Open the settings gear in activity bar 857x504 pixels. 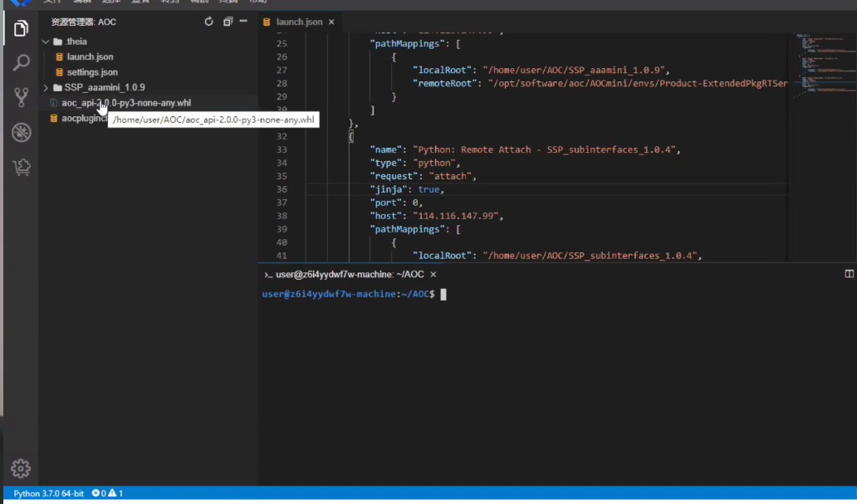pyautogui.click(x=22, y=468)
